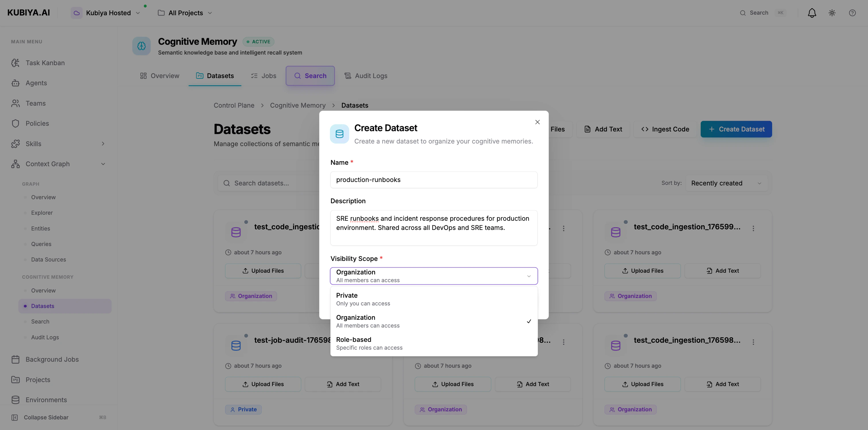Screen dimensions: 868x430
Task: Edit the dataset Name input field
Action: (x=434, y=180)
